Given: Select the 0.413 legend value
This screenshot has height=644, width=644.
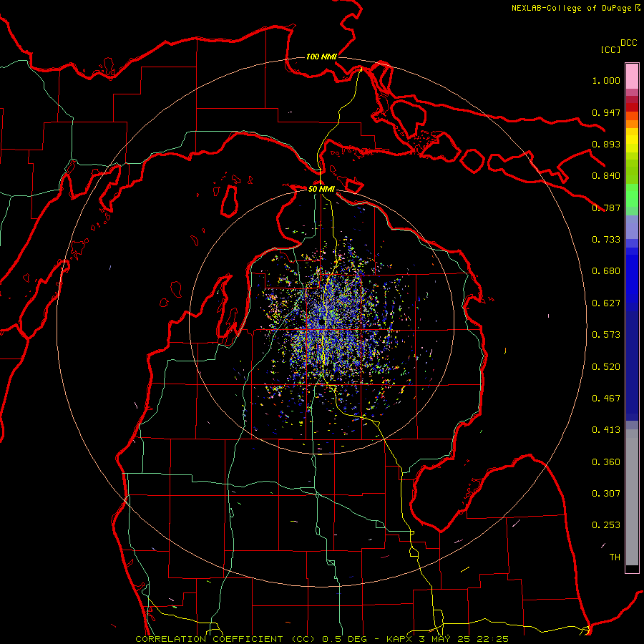Looking at the screenshot, I should pyautogui.click(x=606, y=430).
